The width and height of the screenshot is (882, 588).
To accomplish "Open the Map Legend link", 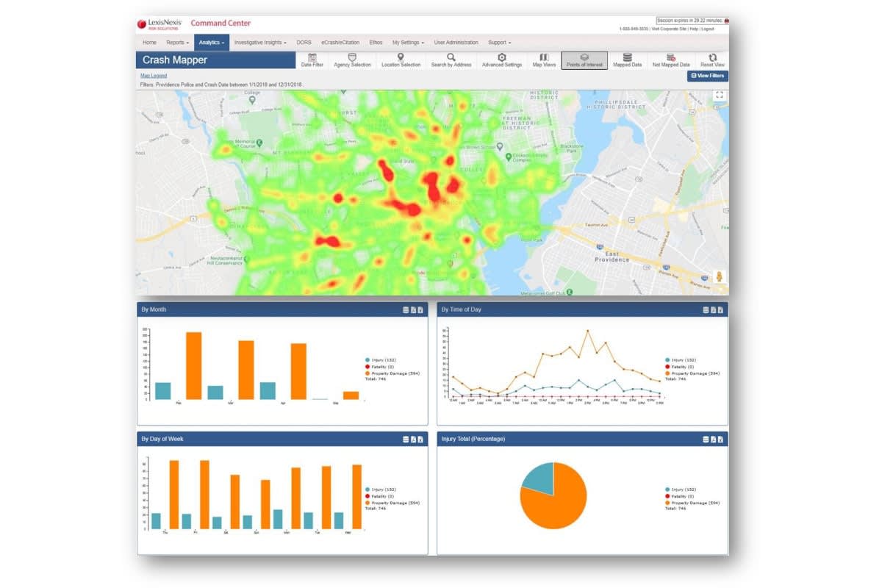I will point(154,76).
